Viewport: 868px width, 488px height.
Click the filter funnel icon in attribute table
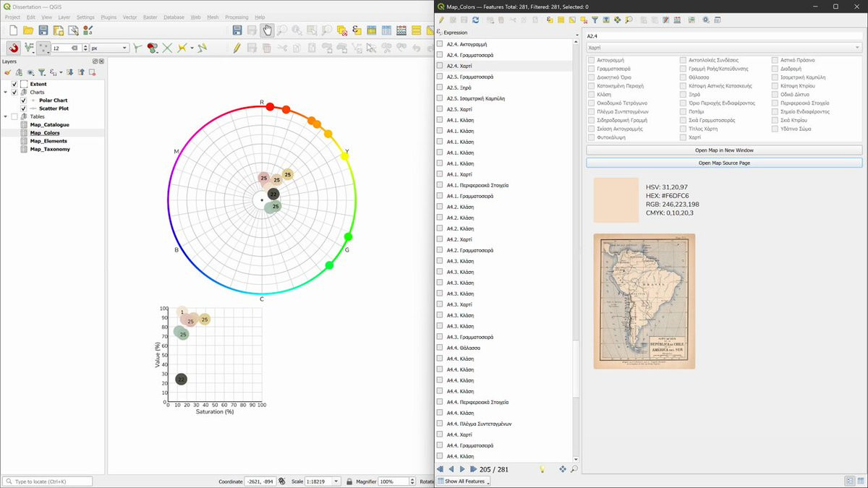[595, 20]
